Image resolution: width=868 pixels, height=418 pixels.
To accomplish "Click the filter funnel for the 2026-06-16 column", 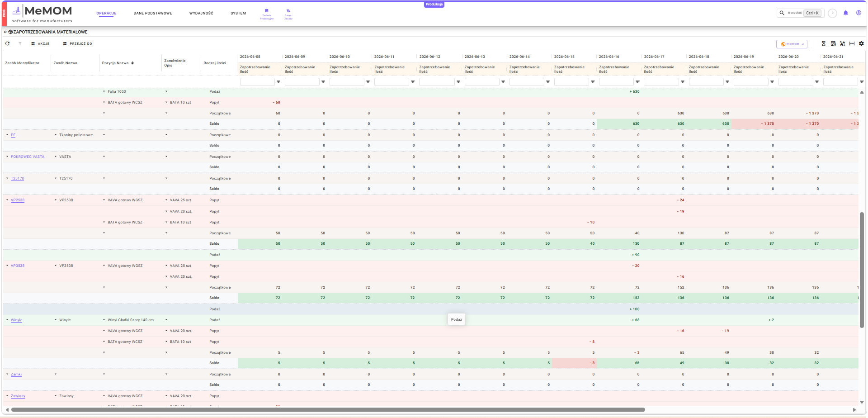I will pyautogui.click(x=637, y=82).
